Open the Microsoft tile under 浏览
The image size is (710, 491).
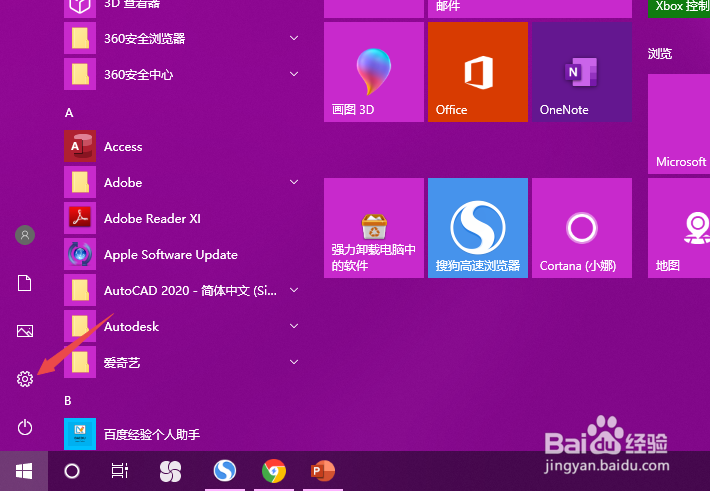coord(679,124)
